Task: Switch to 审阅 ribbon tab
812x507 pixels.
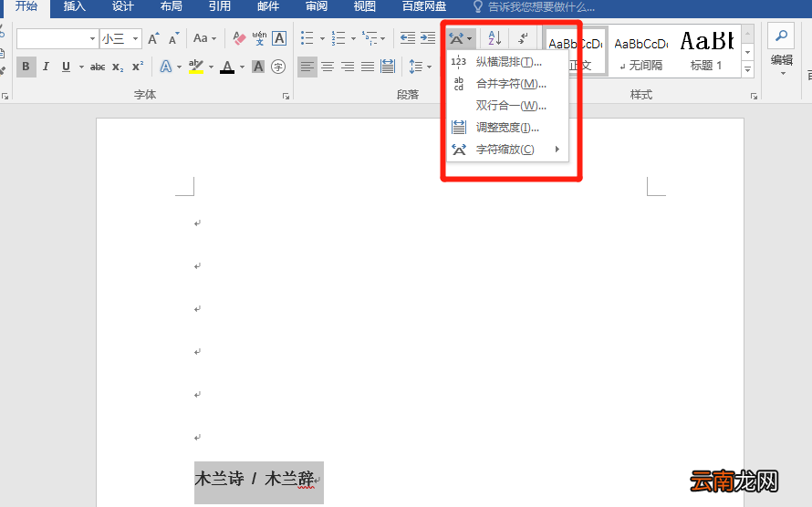Action: [317, 6]
